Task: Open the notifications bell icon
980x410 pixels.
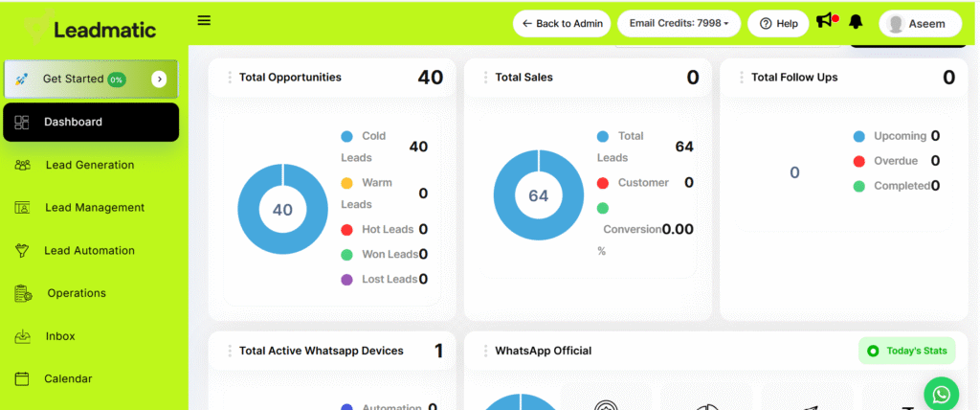Action: [x=856, y=22]
